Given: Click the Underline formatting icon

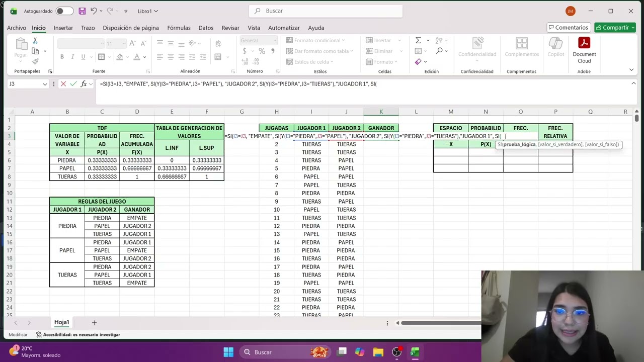Looking at the screenshot, I should (83, 57).
